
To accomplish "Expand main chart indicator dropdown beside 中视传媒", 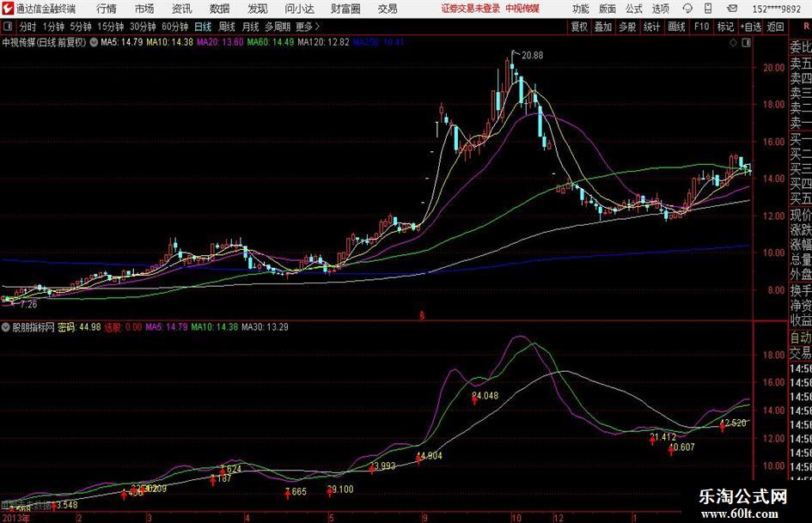I will click(94, 42).
